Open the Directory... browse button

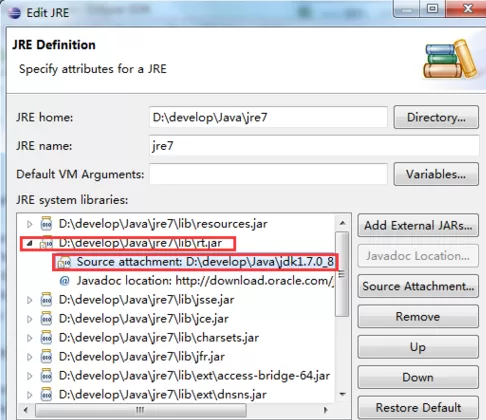[436, 117]
